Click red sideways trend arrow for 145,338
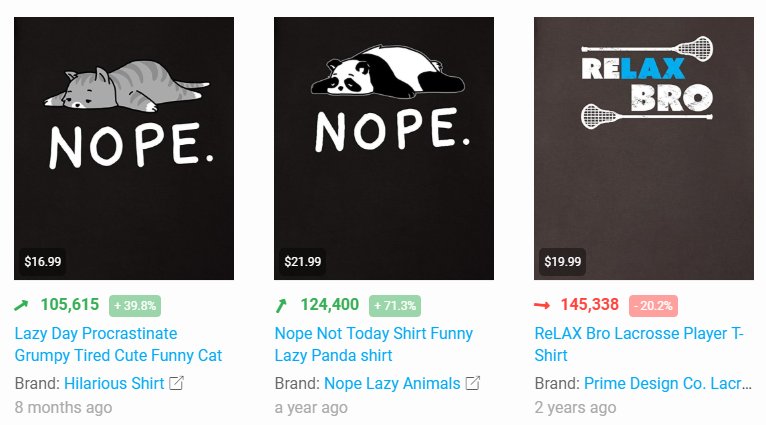Viewport: 766px width, 425px height. pyautogui.click(x=542, y=305)
